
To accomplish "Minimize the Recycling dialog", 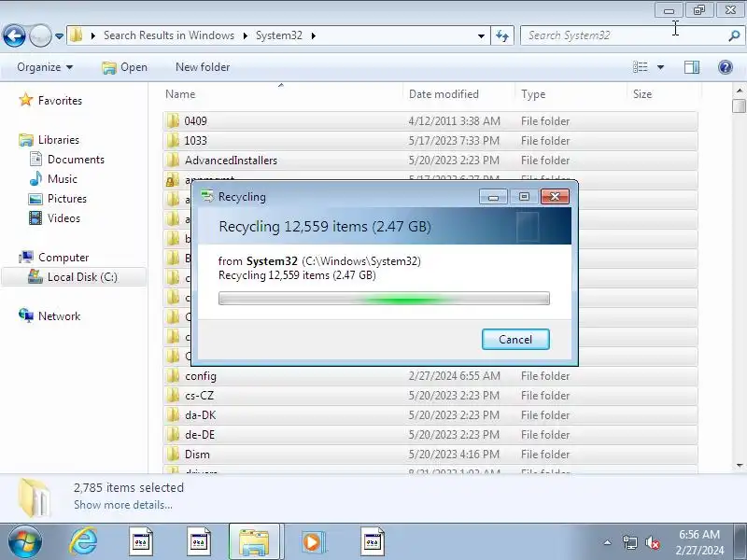I will [493, 197].
